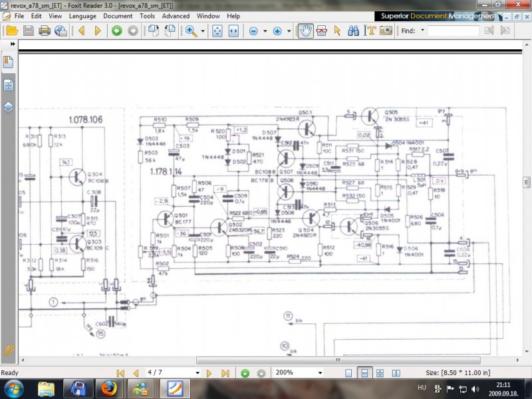This screenshot has height=399, width=532.
Task: Open the Zoom In dropdown arrow
Action: click(x=289, y=31)
